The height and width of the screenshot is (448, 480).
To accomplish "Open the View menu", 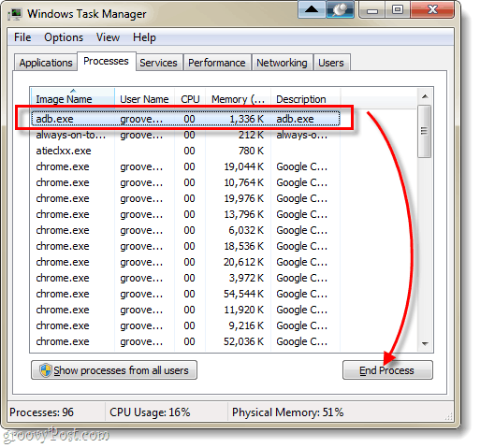I will [108, 37].
